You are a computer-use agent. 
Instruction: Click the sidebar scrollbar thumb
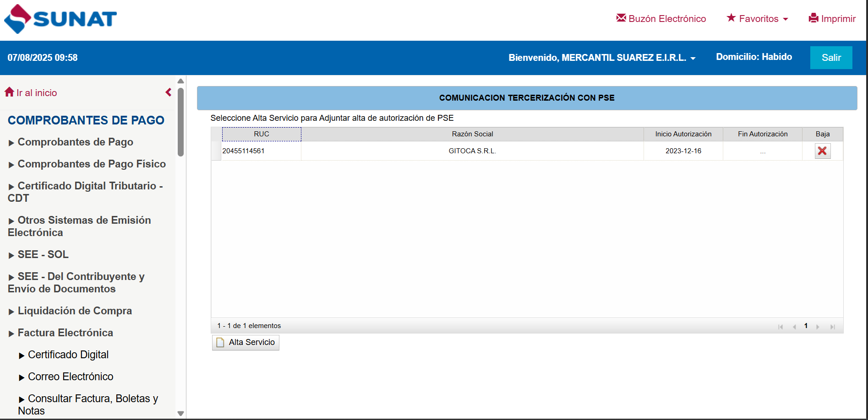pyautogui.click(x=181, y=122)
